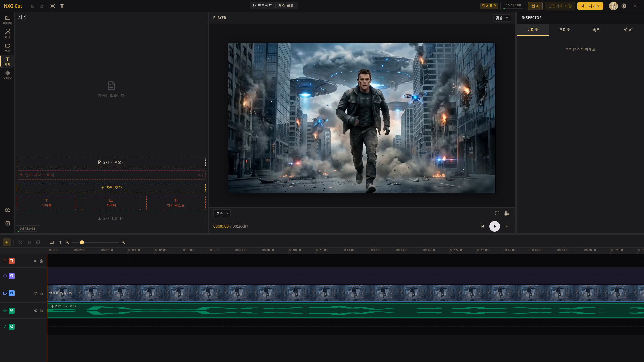Viewport: 644px width, 362px height.
Task: Click the 렌더 필요 status badge
Action: tap(489, 6)
